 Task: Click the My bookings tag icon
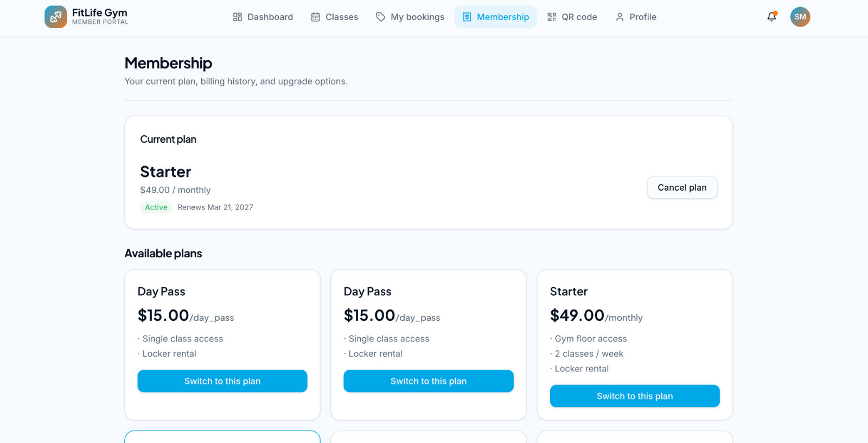[380, 17]
